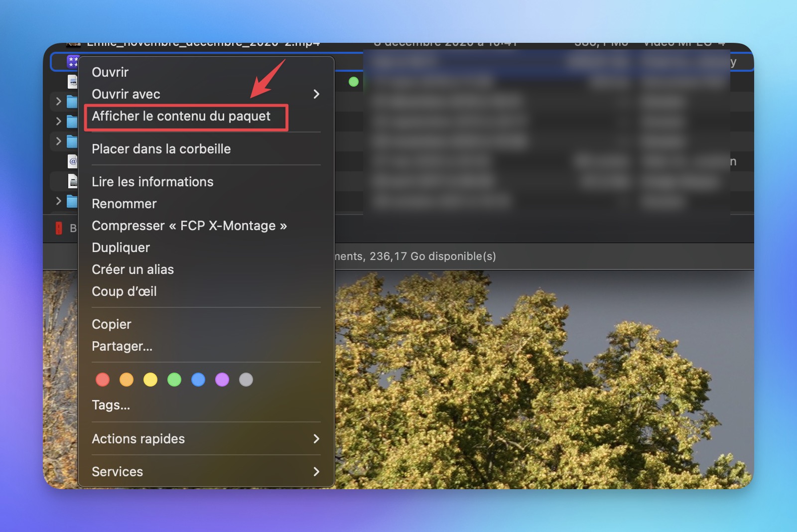Expand the Actions rapides submenu
Viewport: 797px width, 532px height.
(x=206, y=439)
